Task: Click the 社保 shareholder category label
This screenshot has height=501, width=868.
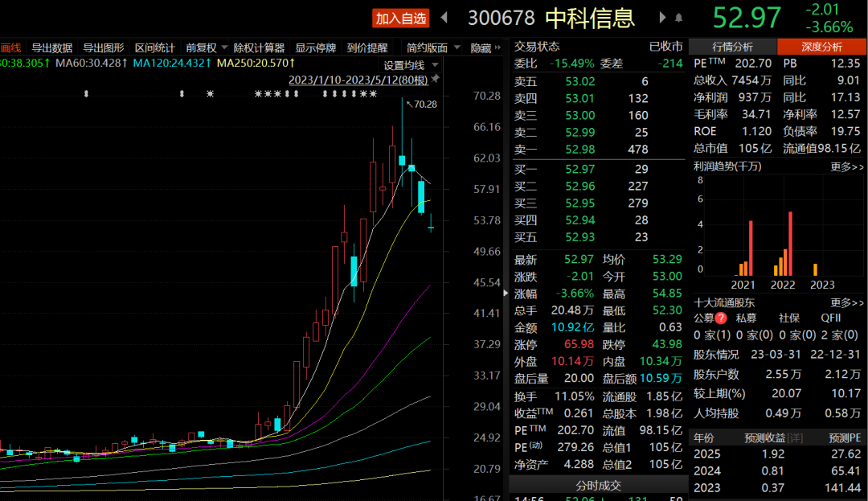Action: pyautogui.click(x=789, y=318)
